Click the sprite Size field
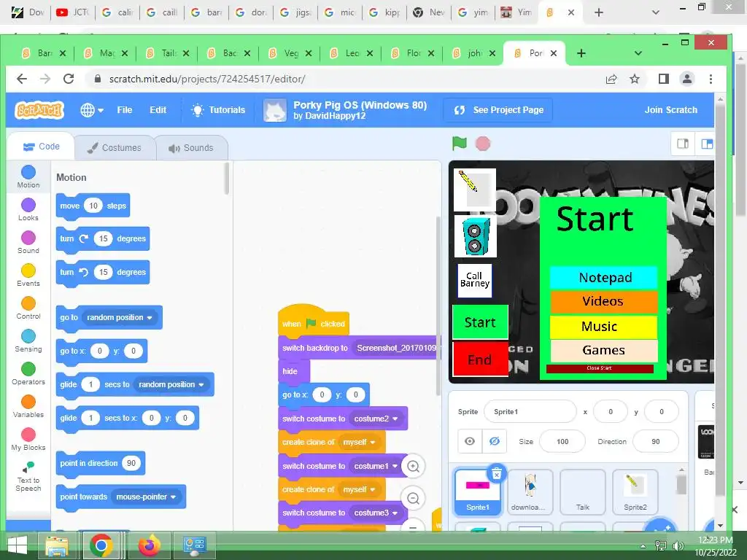Viewport: 747px width, 560px height. coord(562,441)
